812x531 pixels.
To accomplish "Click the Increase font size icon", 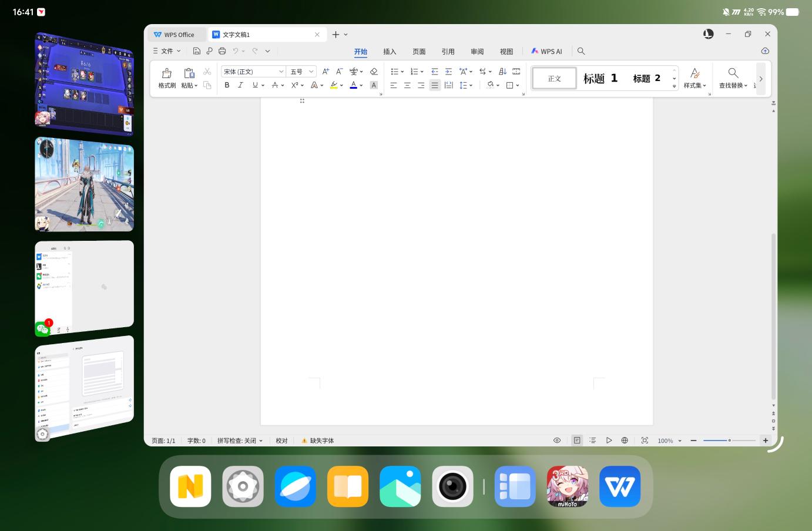I will [326, 71].
